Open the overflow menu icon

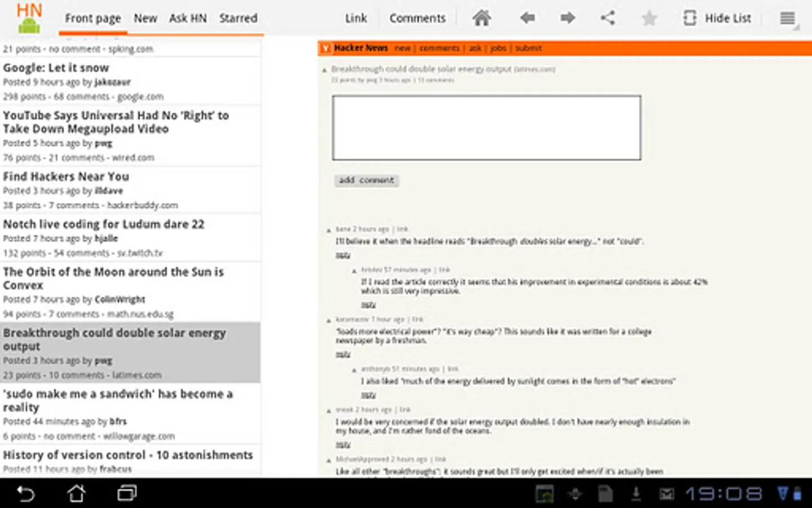coord(788,18)
